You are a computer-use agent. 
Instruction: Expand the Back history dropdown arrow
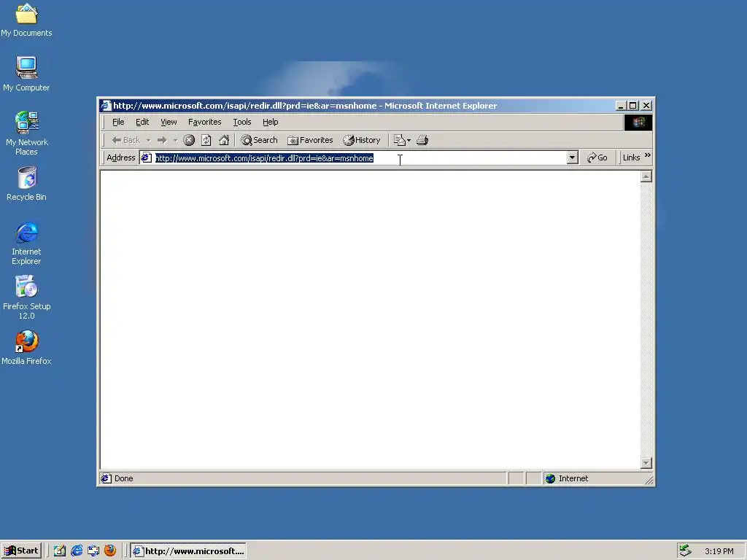tap(149, 140)
